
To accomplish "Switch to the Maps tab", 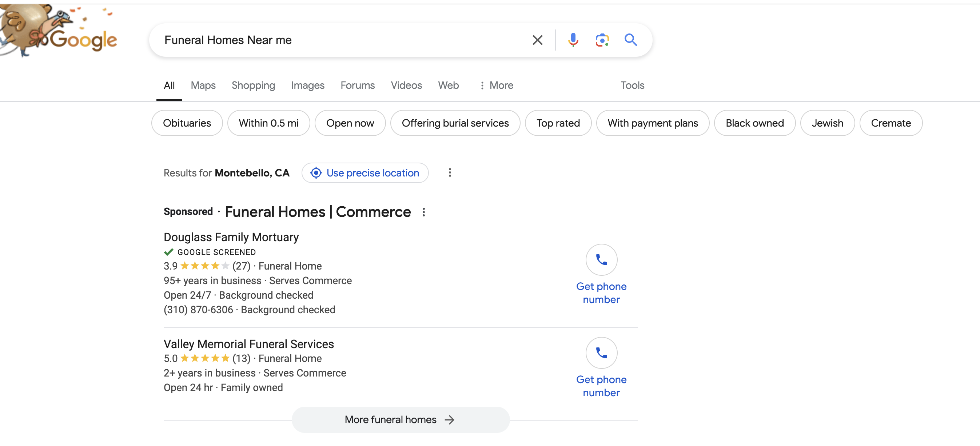I will click(203, 85).
